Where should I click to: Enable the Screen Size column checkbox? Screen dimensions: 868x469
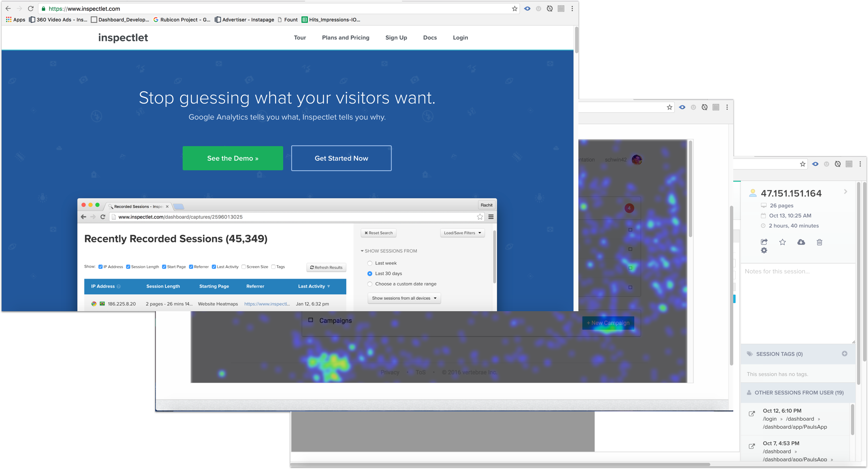pyautogui.click(x=243, y=267)
